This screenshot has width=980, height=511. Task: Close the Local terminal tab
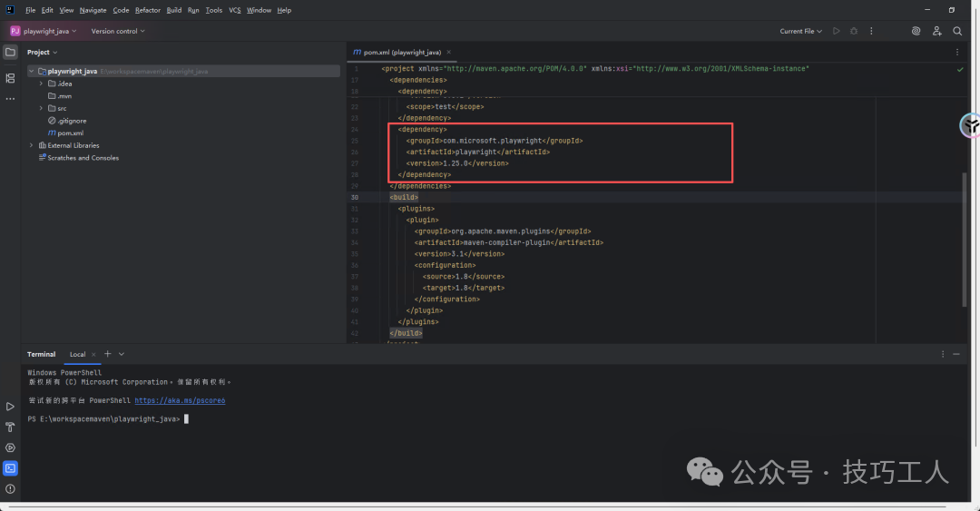point(93,355)
